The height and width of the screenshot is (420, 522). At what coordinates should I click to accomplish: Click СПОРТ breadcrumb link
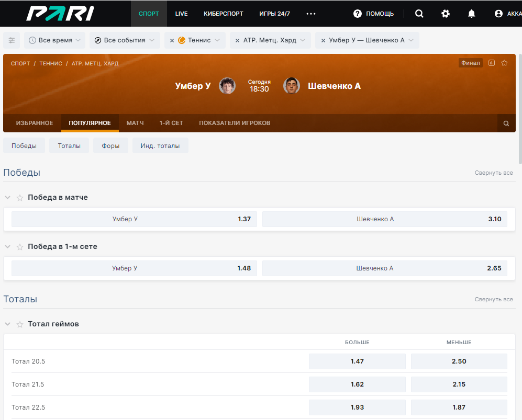tap(20, 63)
